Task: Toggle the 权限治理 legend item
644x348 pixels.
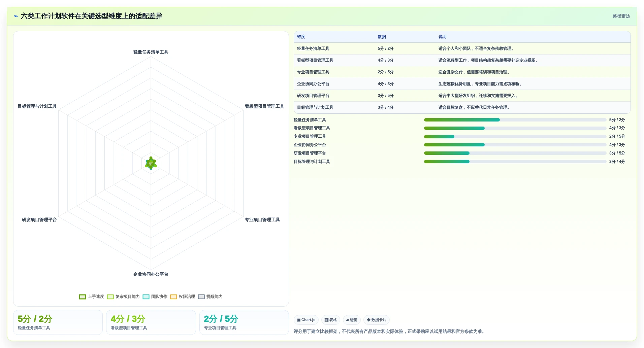Action: click(183, 297)
